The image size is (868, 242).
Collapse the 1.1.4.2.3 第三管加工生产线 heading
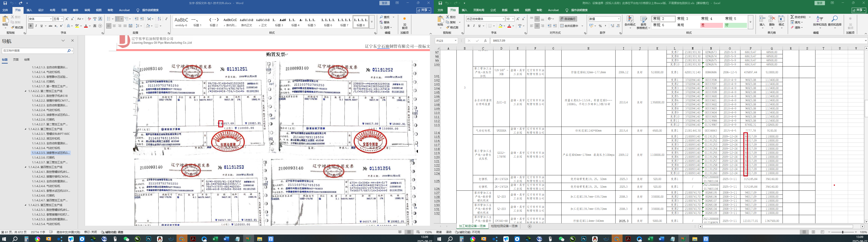coord(26,129)
